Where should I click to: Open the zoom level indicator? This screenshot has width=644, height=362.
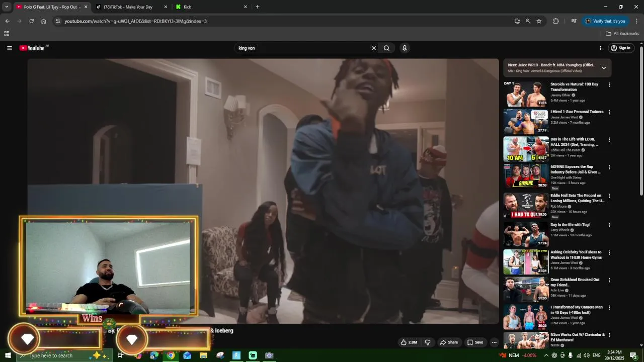click(528, 21)
